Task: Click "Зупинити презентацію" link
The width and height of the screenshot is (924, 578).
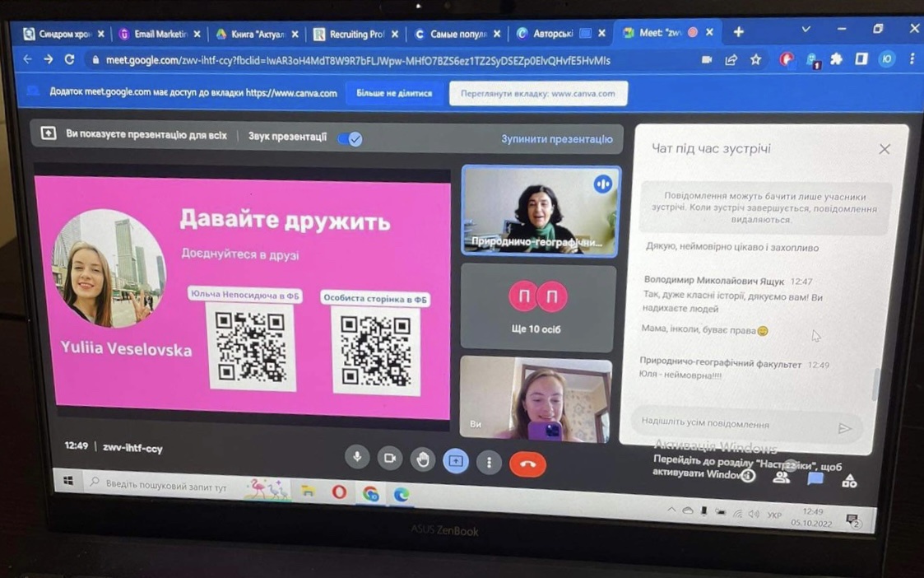Action: (x=557, y=139)
